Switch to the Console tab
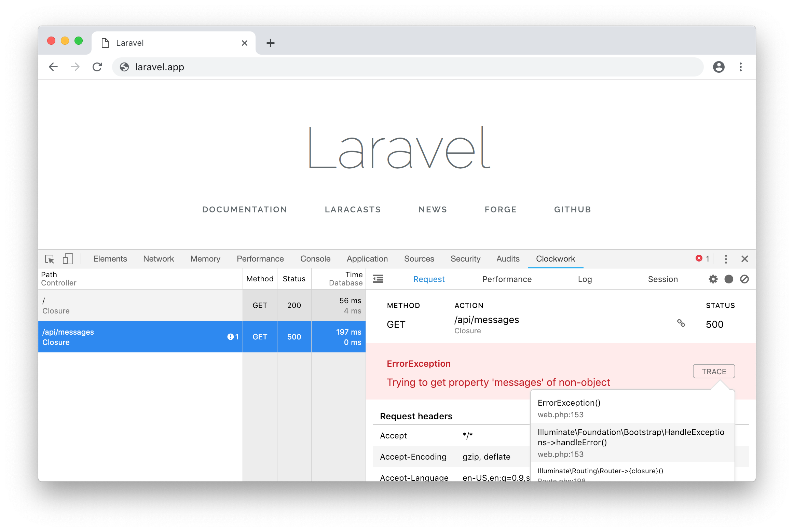 pyautogui.click(x=315, y=259)
